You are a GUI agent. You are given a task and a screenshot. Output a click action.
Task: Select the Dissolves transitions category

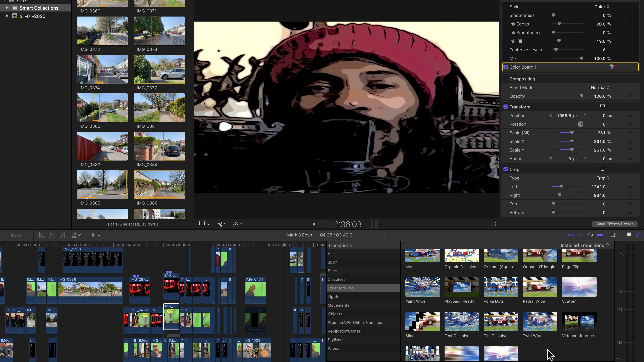pyautogui.click(x=337, y=279)
